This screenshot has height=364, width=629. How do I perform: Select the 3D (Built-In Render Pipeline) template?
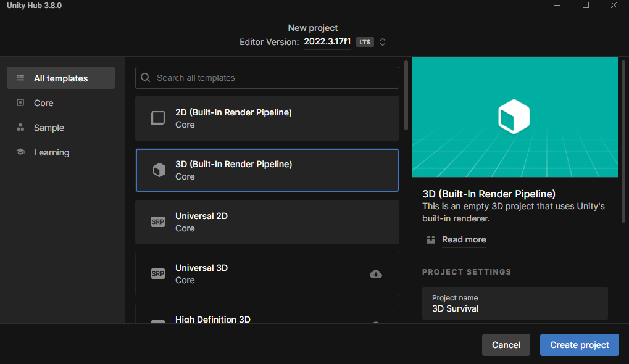[x=267, y=170]
